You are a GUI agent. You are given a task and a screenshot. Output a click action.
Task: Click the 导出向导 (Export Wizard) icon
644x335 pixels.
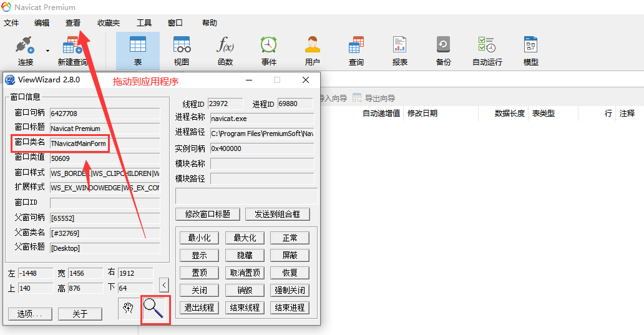tap(358, 98)
